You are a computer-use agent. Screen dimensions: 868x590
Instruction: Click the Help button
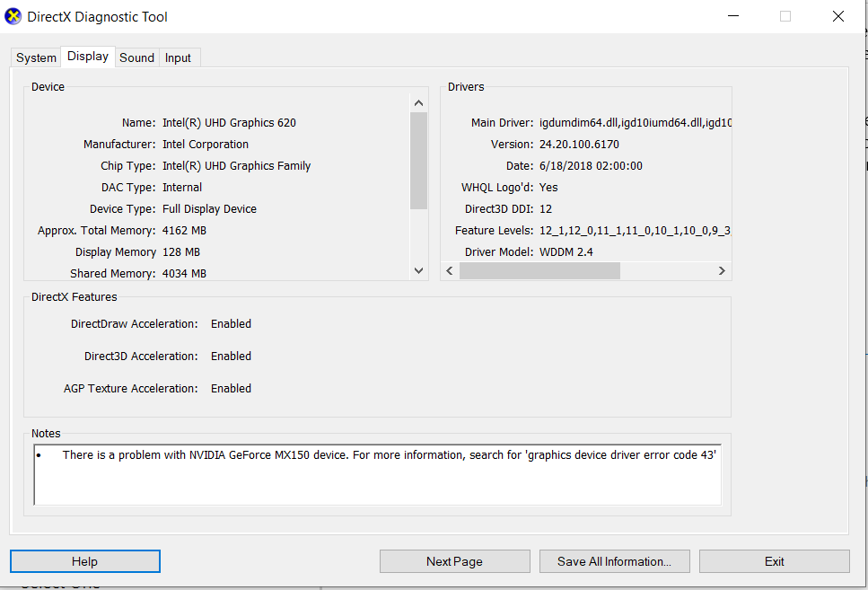(85, 561)
